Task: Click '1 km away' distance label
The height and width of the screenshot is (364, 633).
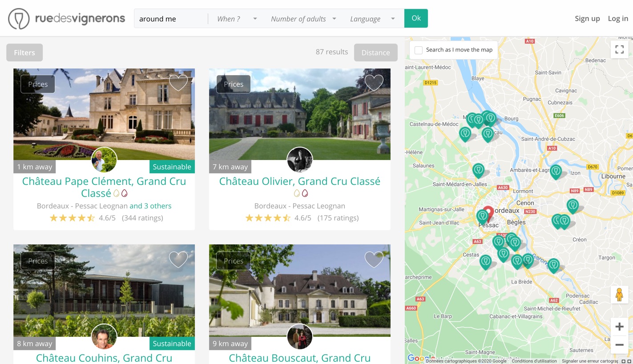Action: tap(35, 167)
